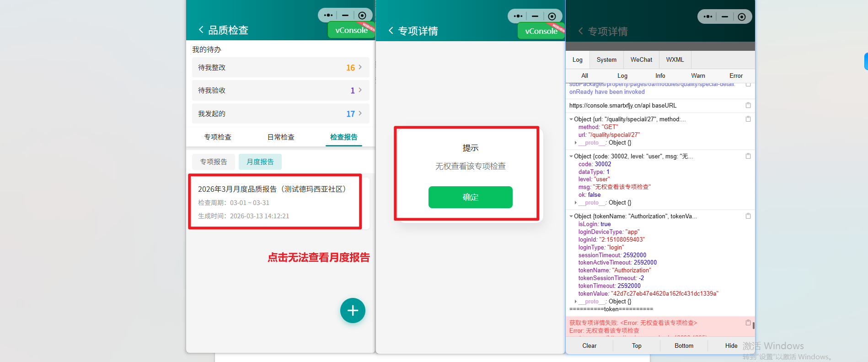This screenshot has height=362, width=868.
Task: Collapse the Object code 30002 log entry
Action: point(571,157)
